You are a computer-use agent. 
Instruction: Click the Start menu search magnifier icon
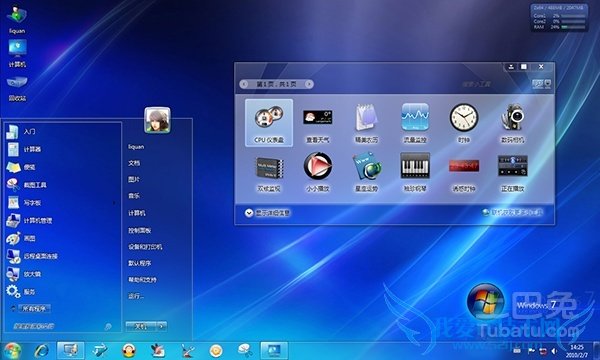(x=108, y=326)
